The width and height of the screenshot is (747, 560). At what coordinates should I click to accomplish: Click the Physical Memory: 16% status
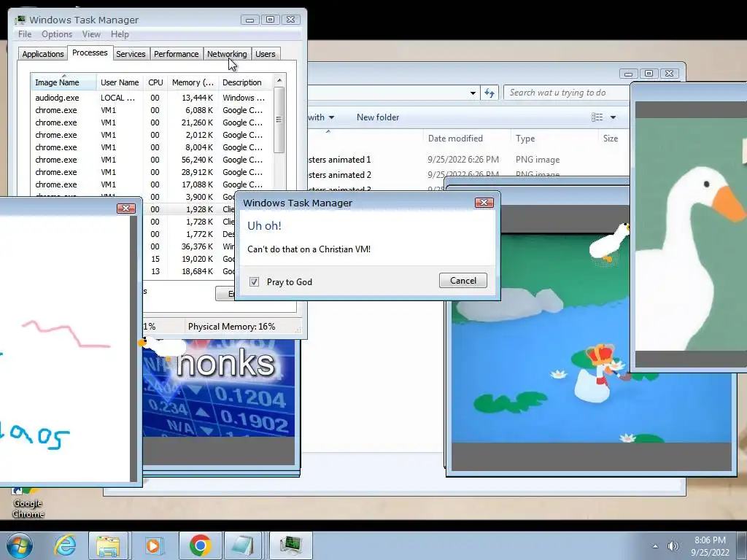231,326
